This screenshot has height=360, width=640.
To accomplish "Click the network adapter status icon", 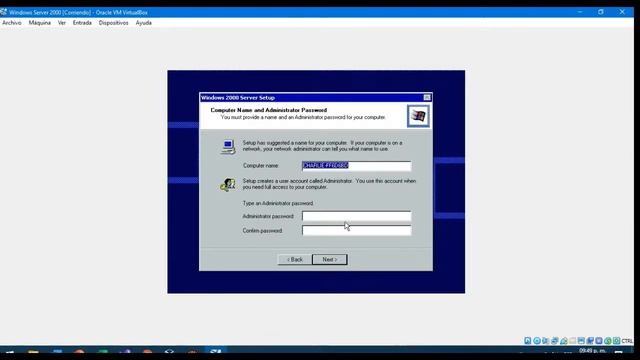I will pos(555,340).
